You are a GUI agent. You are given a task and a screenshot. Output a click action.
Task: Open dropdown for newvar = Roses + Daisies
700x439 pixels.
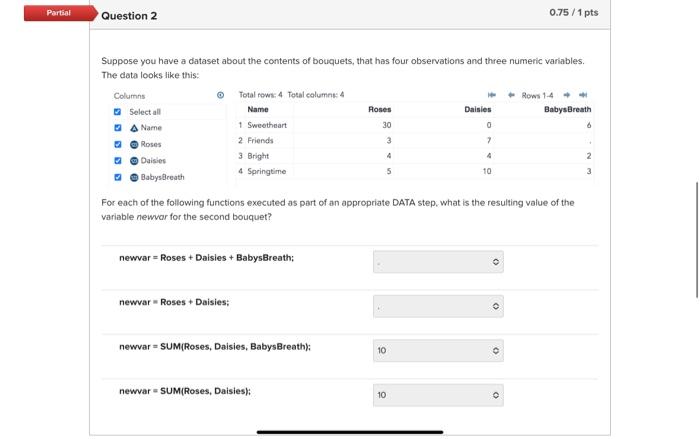pyautogui.click(x=438, y=306)
